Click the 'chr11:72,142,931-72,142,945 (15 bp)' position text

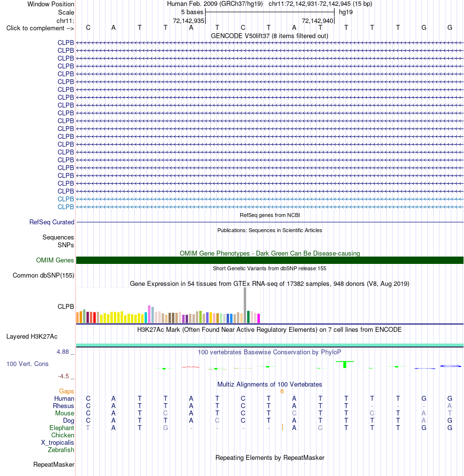[320, 4]
